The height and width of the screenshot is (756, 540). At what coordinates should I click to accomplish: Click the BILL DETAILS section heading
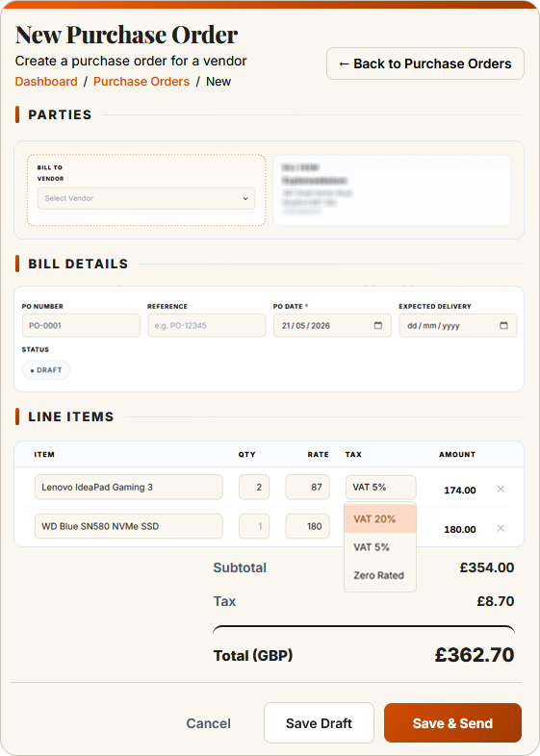pyautogui.click(x=78, y=264)
